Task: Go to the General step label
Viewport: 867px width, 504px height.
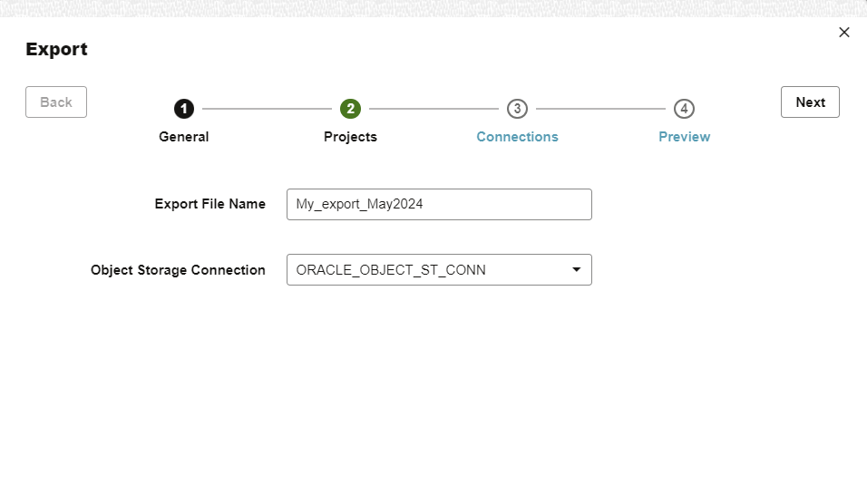Action: click(184, 137)
